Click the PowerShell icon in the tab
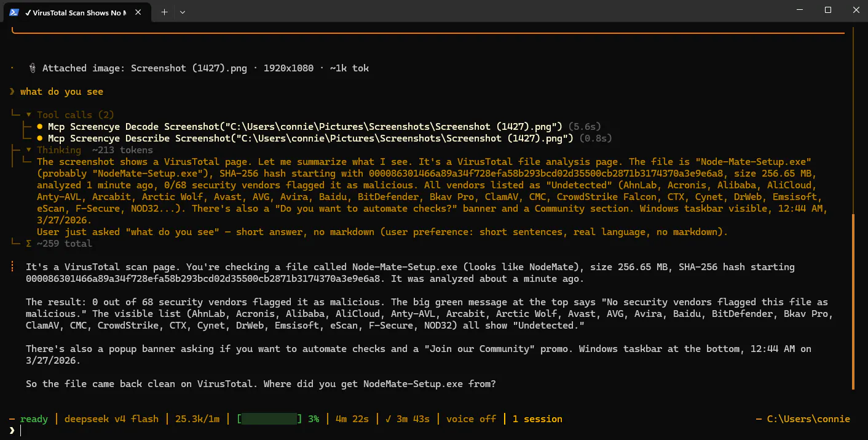This screenshot has height=440, width=868. click(13, 12)
